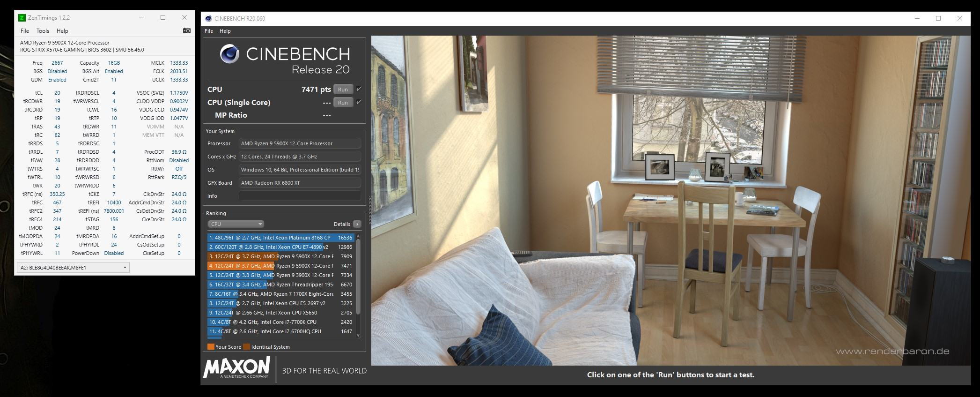
Task: Select ranking entry Xeon CPU X5650
Action: 281,313
